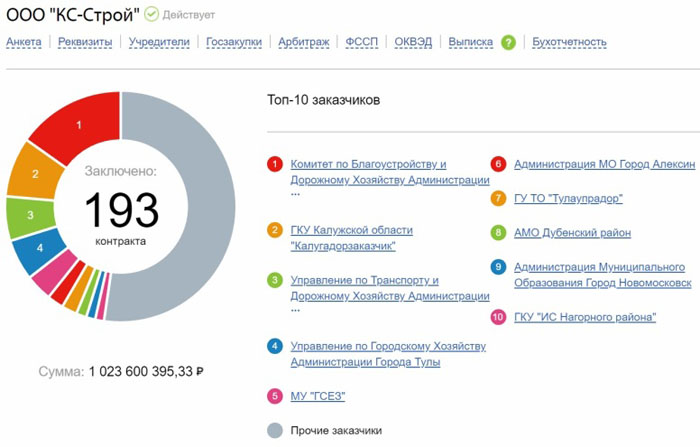Click blue number 4 customer badge

pyautogui.click(x=274, y=347)
